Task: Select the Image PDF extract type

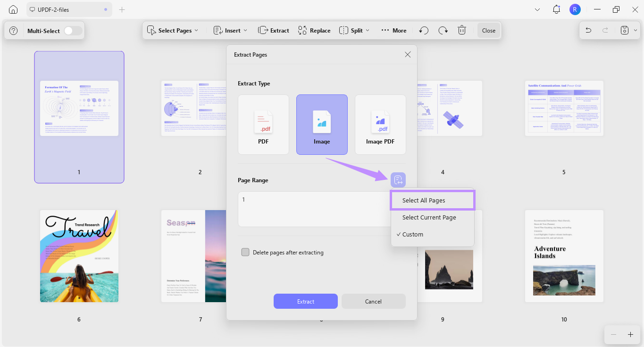Action: [380, 124]
